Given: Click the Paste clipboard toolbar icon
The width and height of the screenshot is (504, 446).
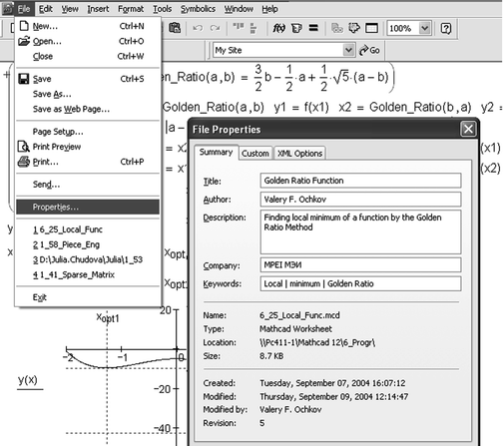Looking at the screenshot, I should pos(175,28).
